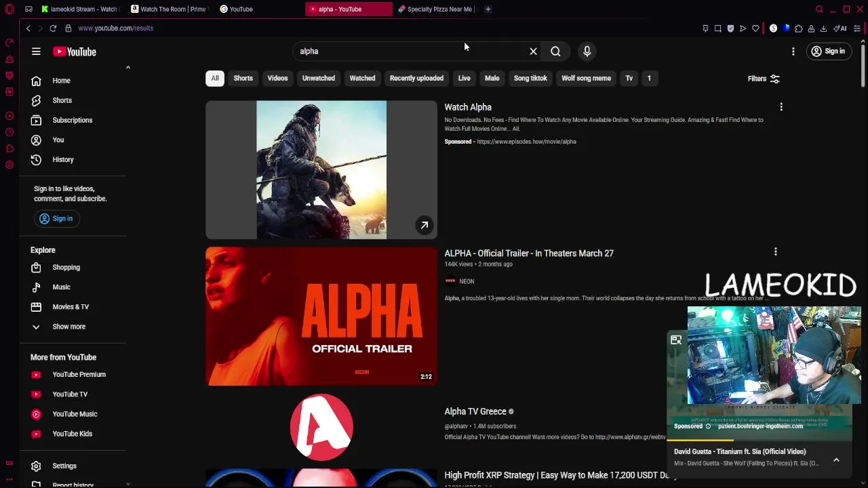Viewport: 868px width, 488px height.
Task: Expand the miniplayer to the watch page
Action: point(676,340)
